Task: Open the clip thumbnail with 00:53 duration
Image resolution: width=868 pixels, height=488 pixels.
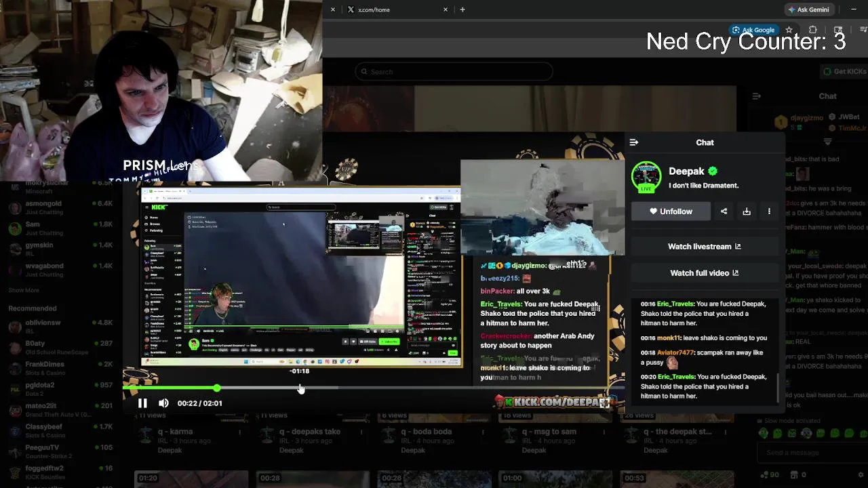Action: [677, 479]
